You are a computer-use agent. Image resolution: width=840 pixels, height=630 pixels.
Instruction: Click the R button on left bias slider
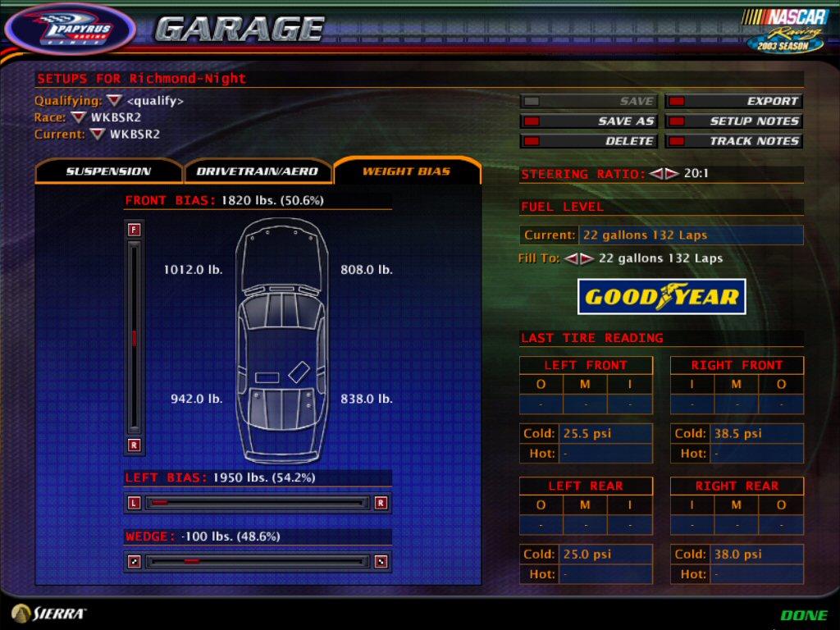coord(381,503)
